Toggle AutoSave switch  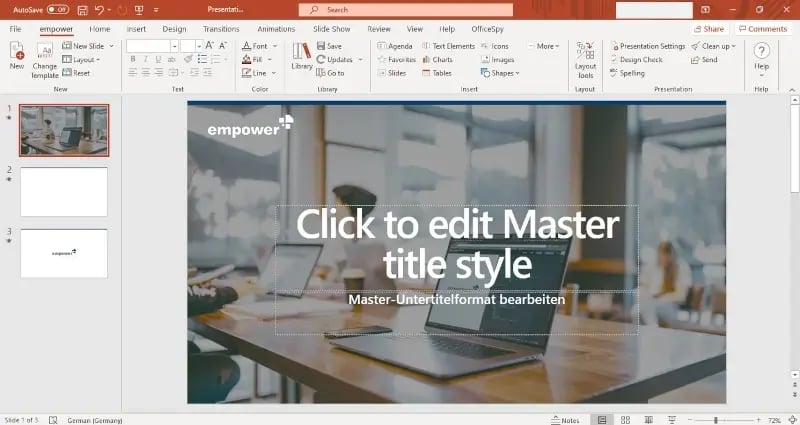(x=58, y=10)
